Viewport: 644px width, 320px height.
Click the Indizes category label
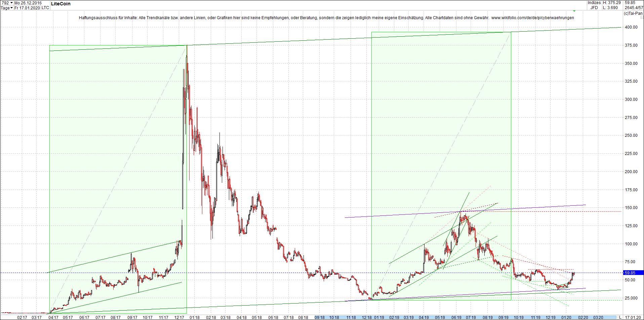tap(594, 3)
